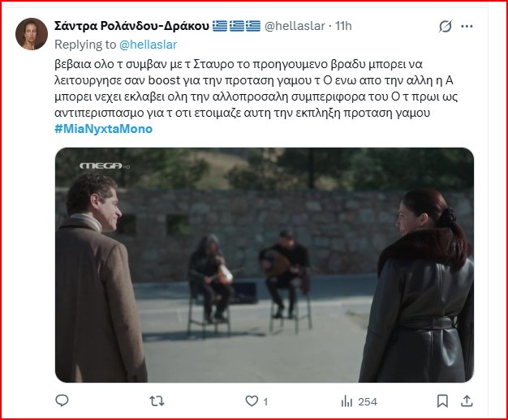
Task: Click the share upload arrow icon
Action: coord(467,401)
